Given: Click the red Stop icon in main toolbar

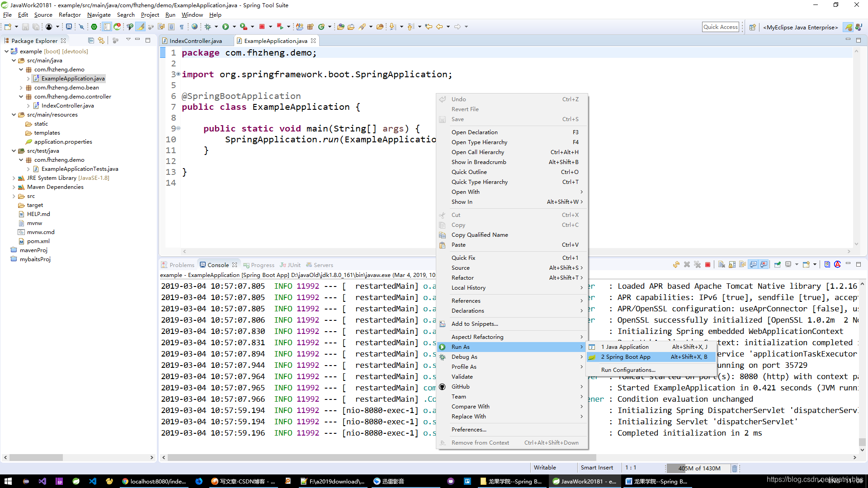Looking at the screenshot, I should (262, 27).
